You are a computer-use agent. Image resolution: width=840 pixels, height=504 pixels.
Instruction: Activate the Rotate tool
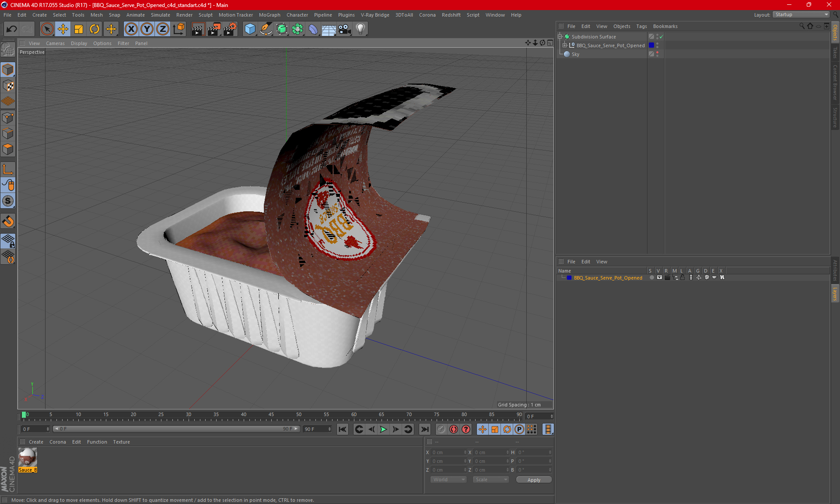pos(94,29)
